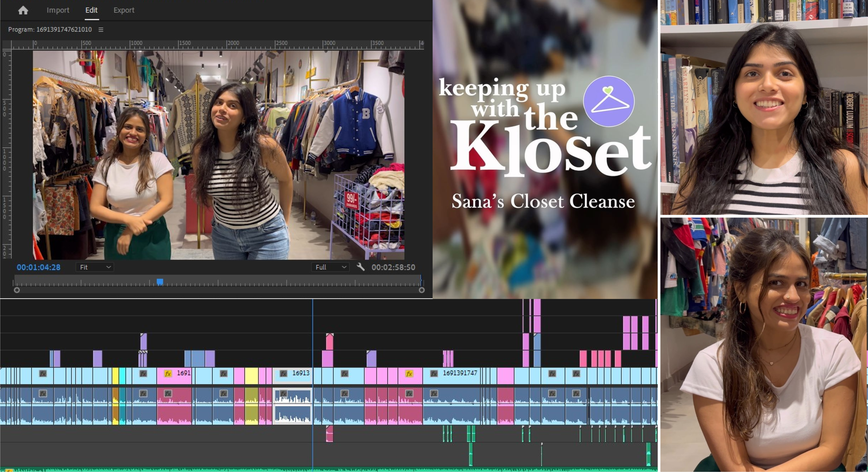868x472 pixels.
Task: Click the yellow fx badge on the music track
Action: pyautogui.click(x=9, y=470)
